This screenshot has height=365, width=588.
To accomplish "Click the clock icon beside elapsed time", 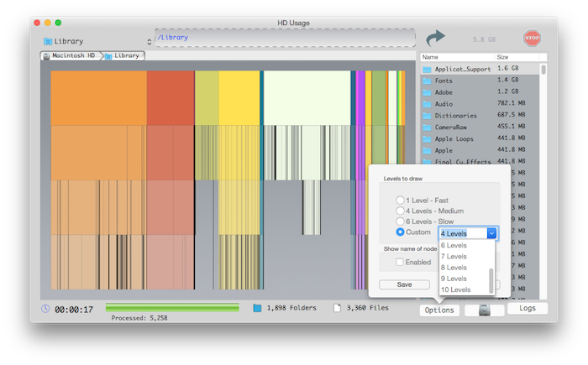I will tap(45, 309).
